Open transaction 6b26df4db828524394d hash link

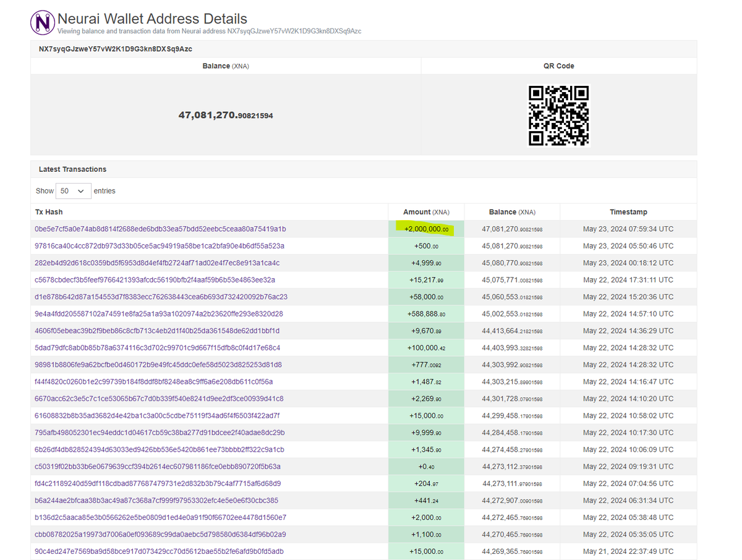(160, 450)
